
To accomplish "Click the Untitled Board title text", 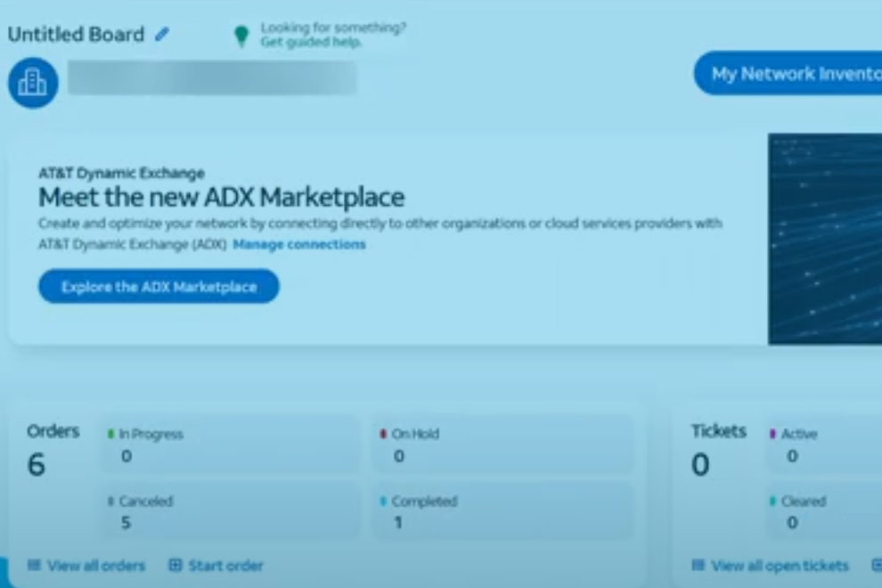I will pos(76,35).
